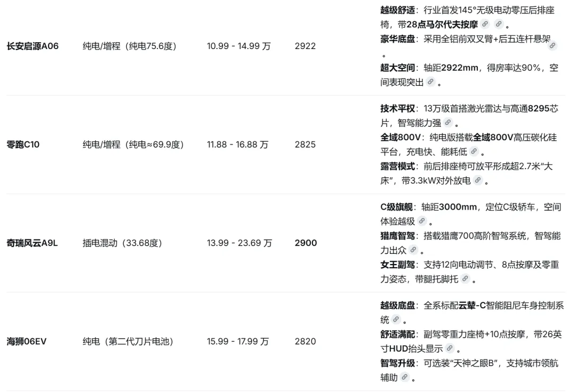Screen dimensions: 576x392
Task: Click the 豪华底盘 feature label
Action: point(397,39)
